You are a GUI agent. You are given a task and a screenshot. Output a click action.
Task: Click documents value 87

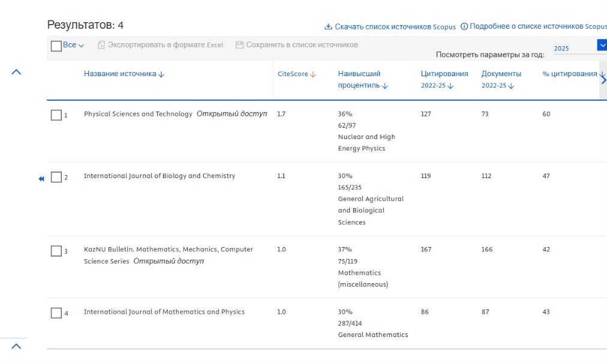pyautogui.click(x=486, y=312)
